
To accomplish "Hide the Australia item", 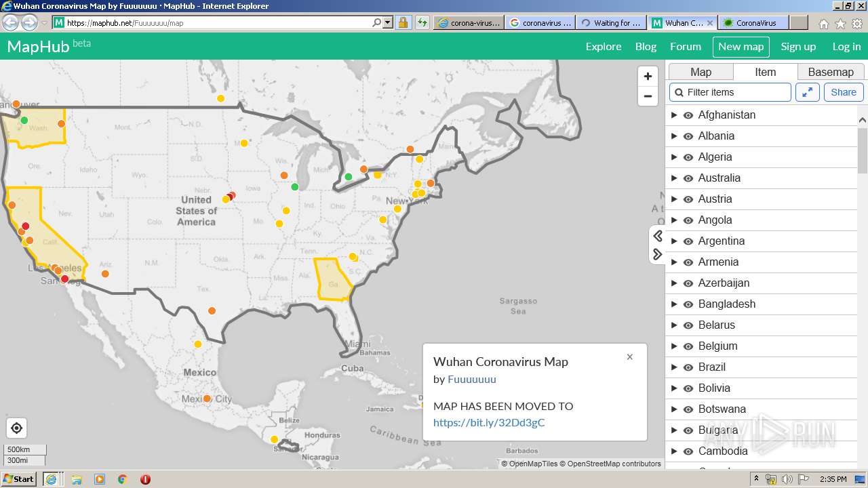I will [x=688, y=178].
